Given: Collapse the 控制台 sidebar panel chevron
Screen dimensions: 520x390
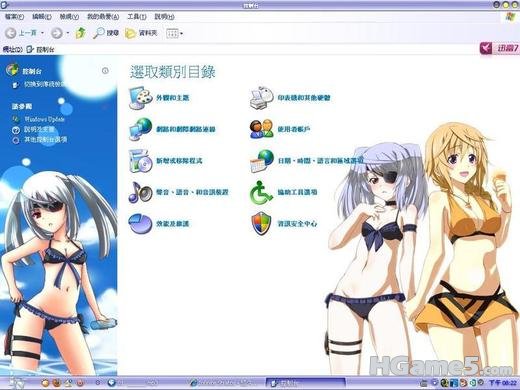Looking at the screenshot, I should (x=105, y=71).
